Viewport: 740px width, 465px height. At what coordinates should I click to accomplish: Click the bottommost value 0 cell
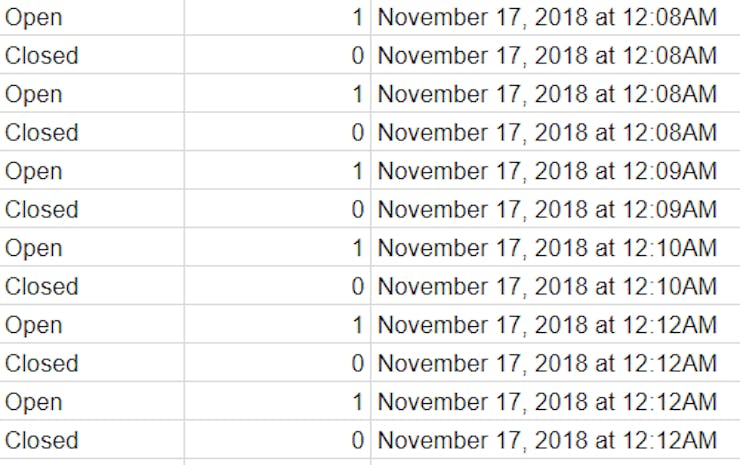pos(278,440)
